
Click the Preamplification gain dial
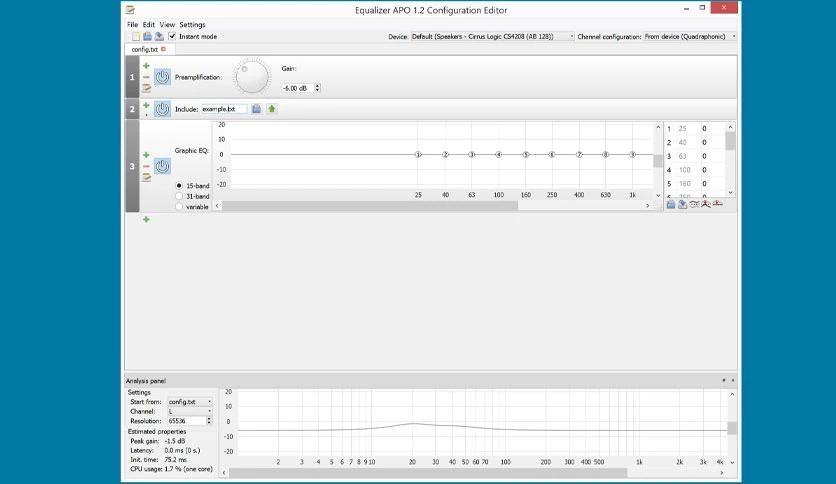[252, 77]
